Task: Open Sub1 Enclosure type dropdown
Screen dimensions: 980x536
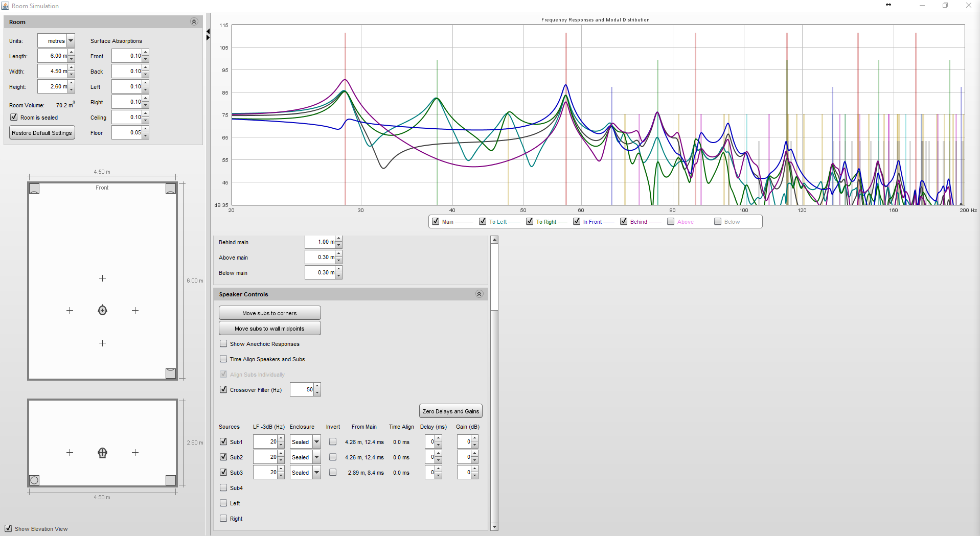Action: coord(317,442)
